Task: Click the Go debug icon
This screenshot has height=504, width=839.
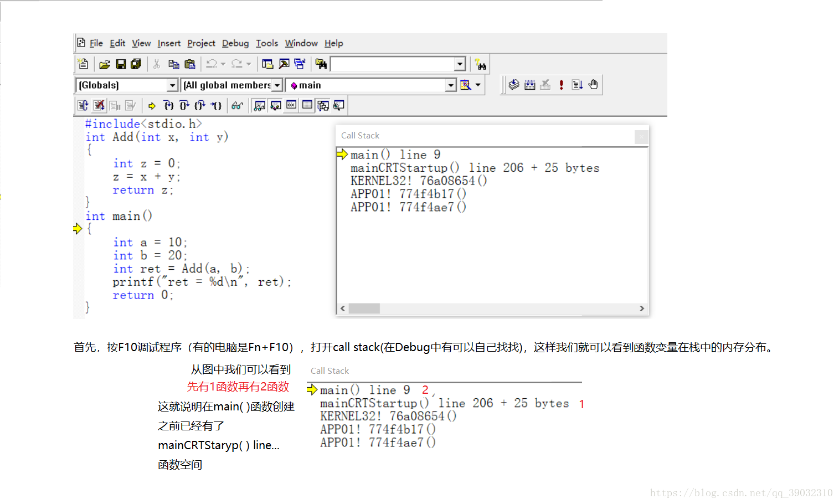Action: pyautogui.click(x=577, y=85)
